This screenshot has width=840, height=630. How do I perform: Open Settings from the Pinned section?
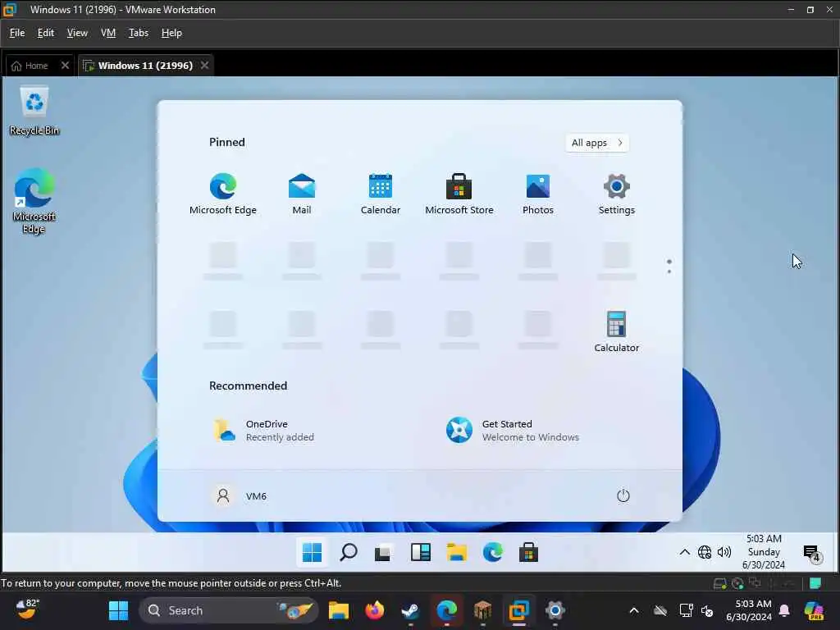[617, 194]
